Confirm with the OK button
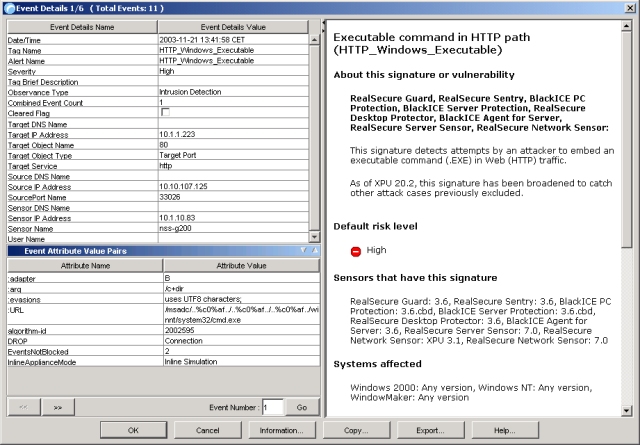 tap(133, 430)
